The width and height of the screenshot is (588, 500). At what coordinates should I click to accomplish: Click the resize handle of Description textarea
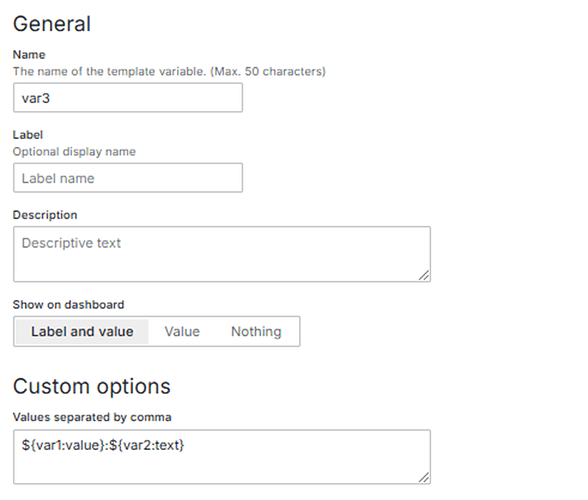click(x=424, y=276)
